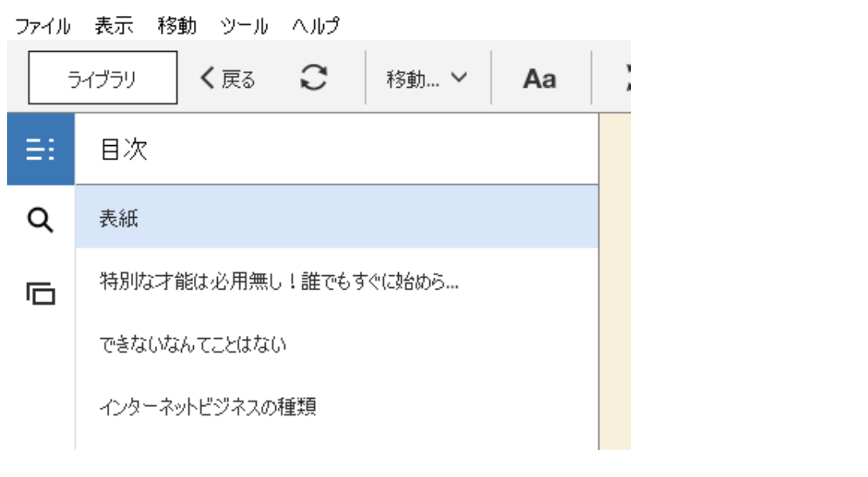Open the ヘルプ menu
The width and height of the screenshot is (868, 477).
pyautogui.click(x=316, y=26)
